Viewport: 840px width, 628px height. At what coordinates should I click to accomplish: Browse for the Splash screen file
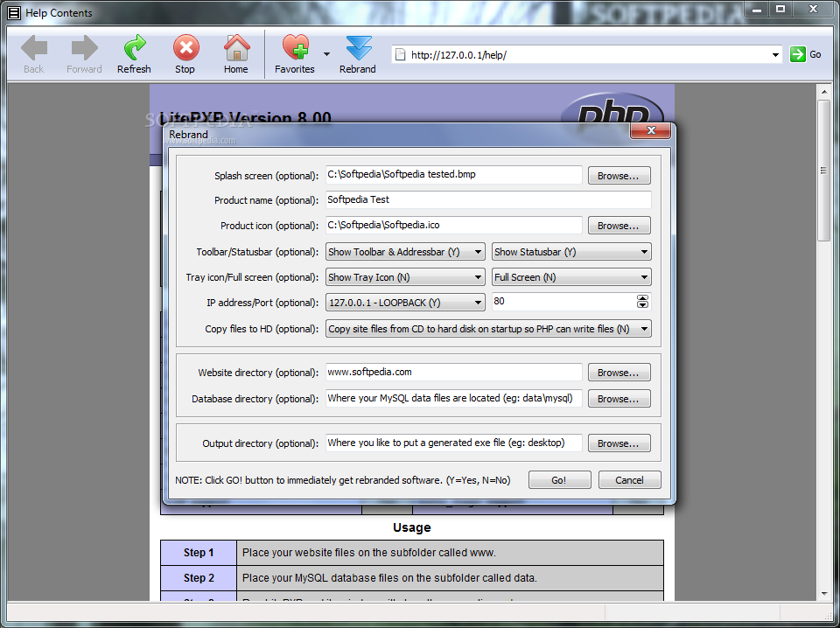(619, 176)
